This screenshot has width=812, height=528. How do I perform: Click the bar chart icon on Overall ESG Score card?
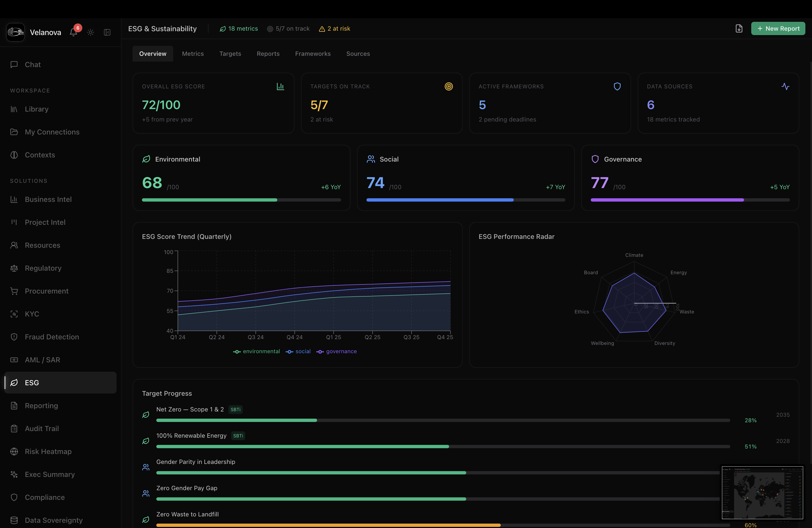click(x=280, y=86)
